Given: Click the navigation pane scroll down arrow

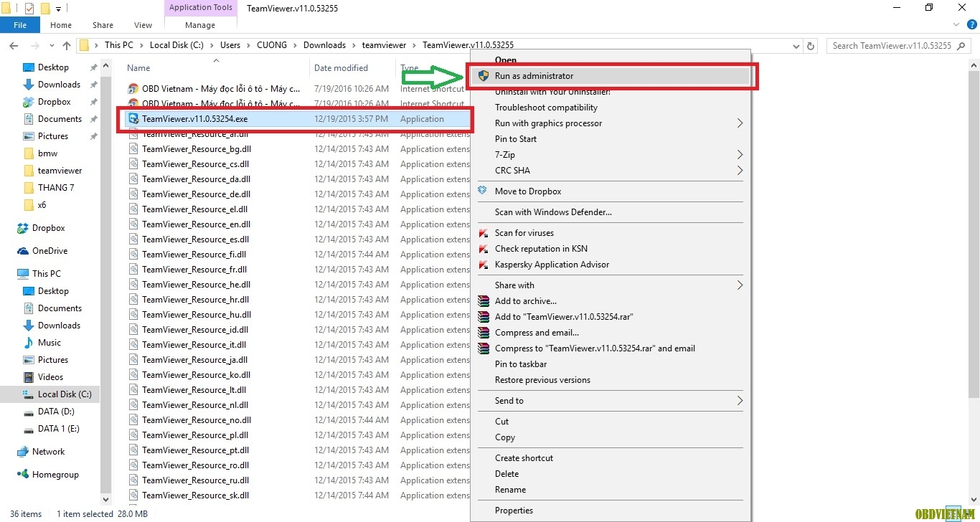Looking at the screenshot, I should pos(106,500).
